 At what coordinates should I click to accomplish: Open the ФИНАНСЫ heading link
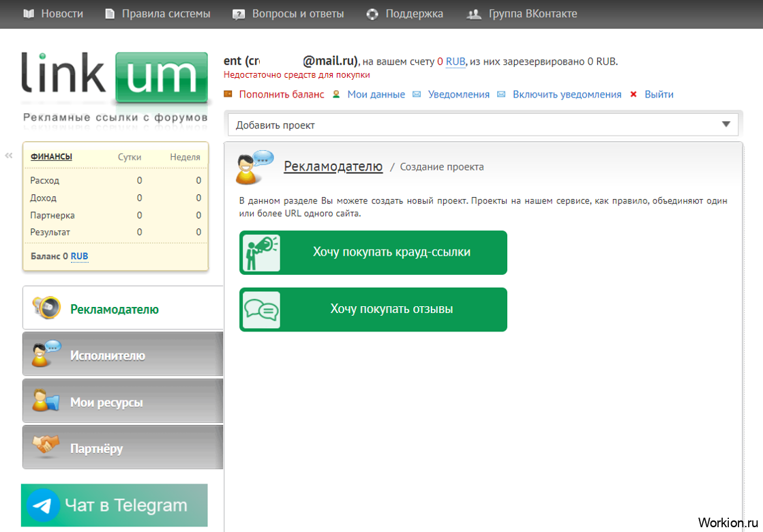[x=51, y=157]
